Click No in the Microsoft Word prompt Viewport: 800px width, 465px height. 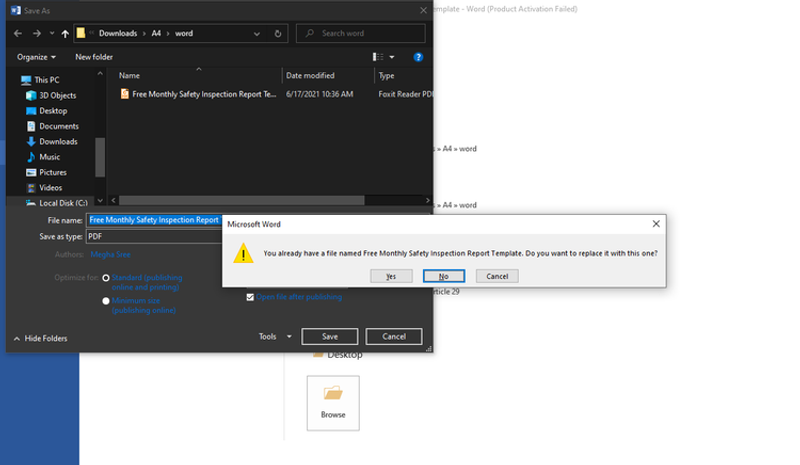click(x=443, y=276)
